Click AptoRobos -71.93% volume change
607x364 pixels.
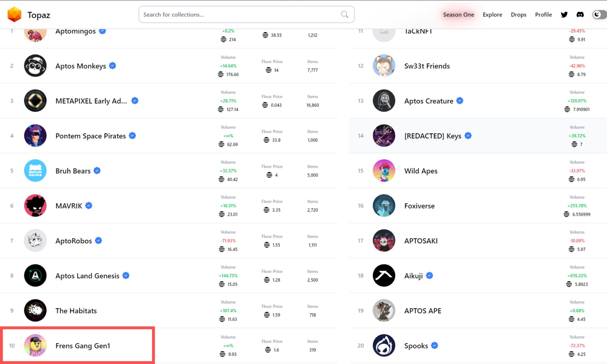coord(228,241)
